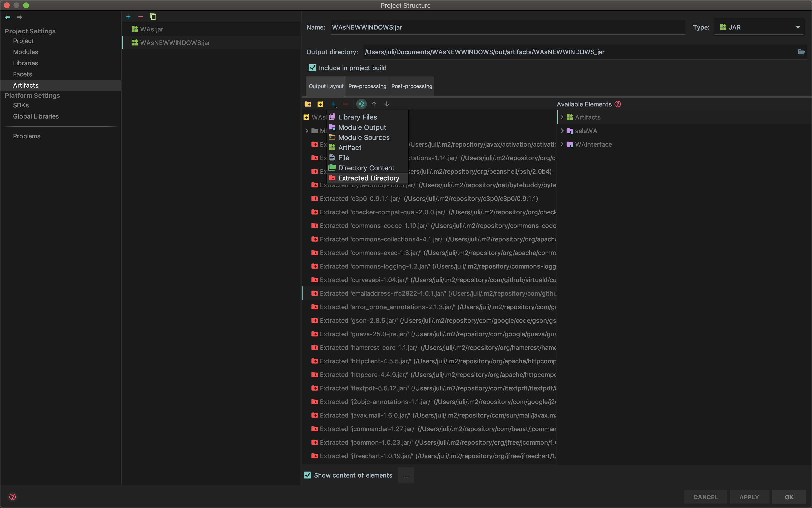This screenshot has width=812, height=508.
Task: Click the add copy of plus icon in the layout toolbar
Action: tap(333, 104)
